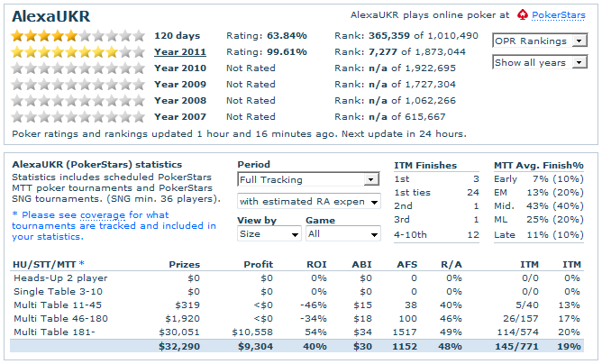Click the Year 2007 empty star rating
602x364 pixels.
click(x=77, y=117)
